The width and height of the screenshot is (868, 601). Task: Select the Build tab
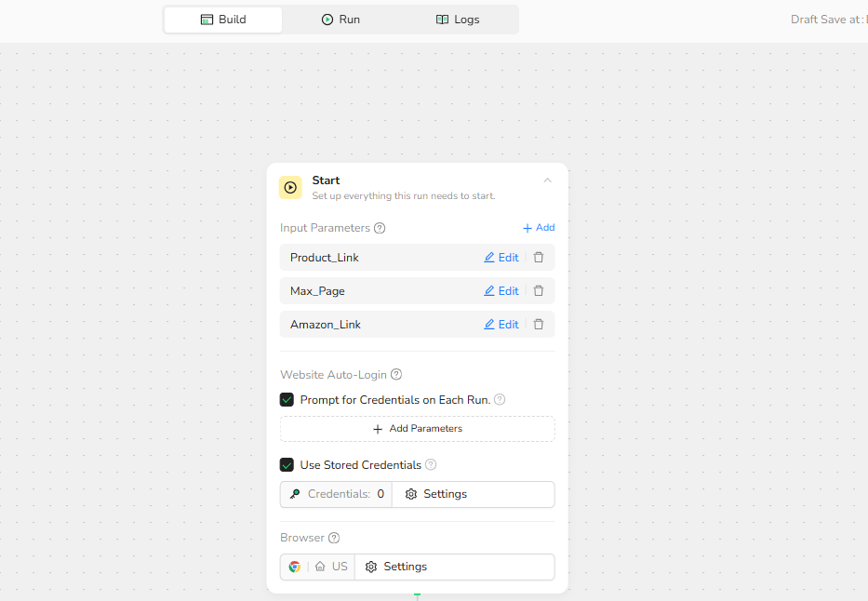223,20
